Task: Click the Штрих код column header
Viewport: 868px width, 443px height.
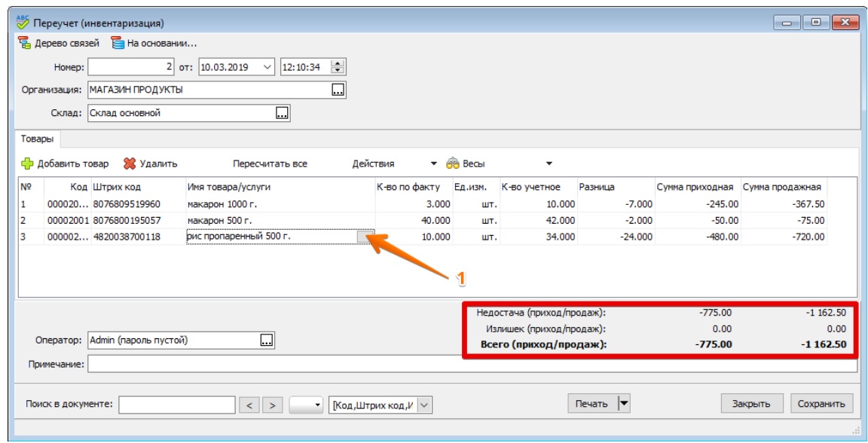Action: [x=138, y=187]
